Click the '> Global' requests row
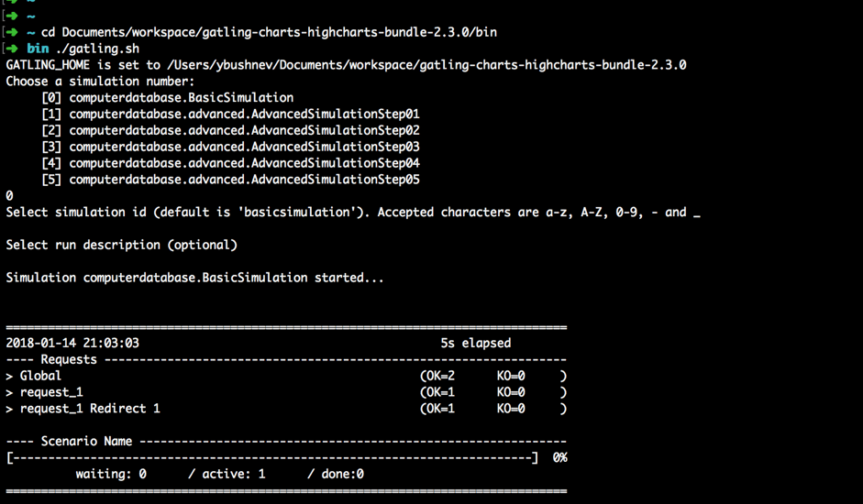The image size is (863, 504). tap(286, 376)
